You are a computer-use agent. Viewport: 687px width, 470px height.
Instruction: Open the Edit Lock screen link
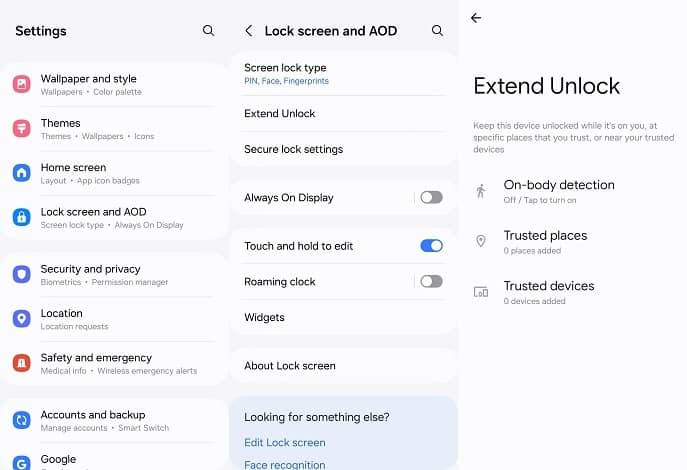(x=285, y=442)
